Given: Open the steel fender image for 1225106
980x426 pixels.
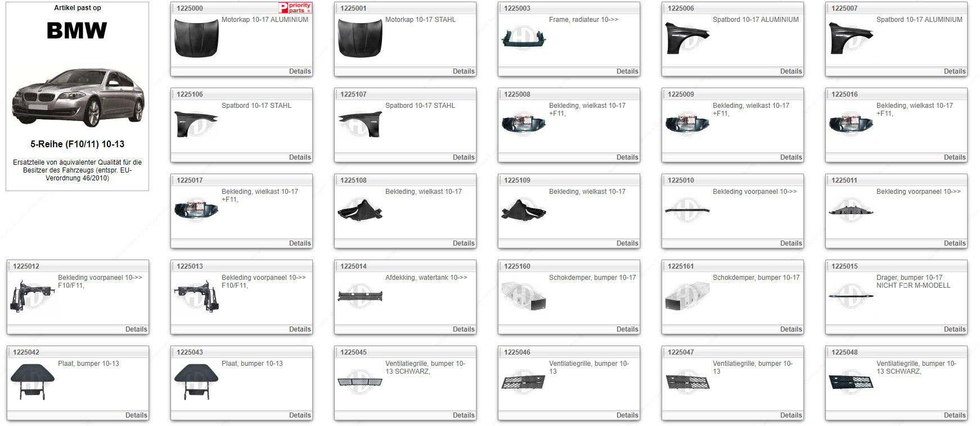Looking at the screenshot, I should point(196,124).
